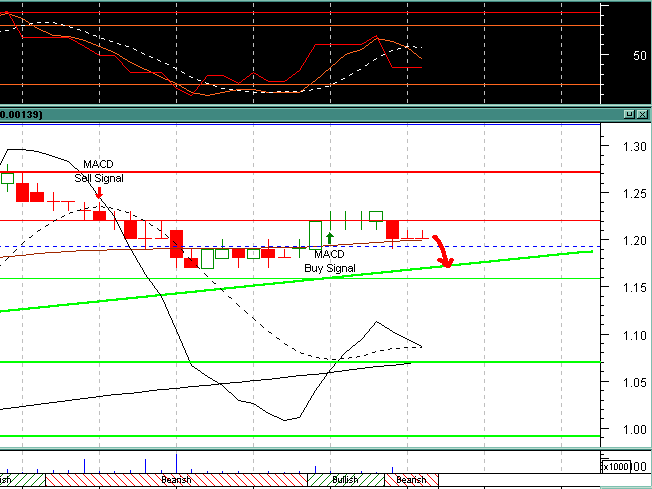Click the 1.20 price axis label
Viewport: 652px width, 489px height.
tap(635, 241)
